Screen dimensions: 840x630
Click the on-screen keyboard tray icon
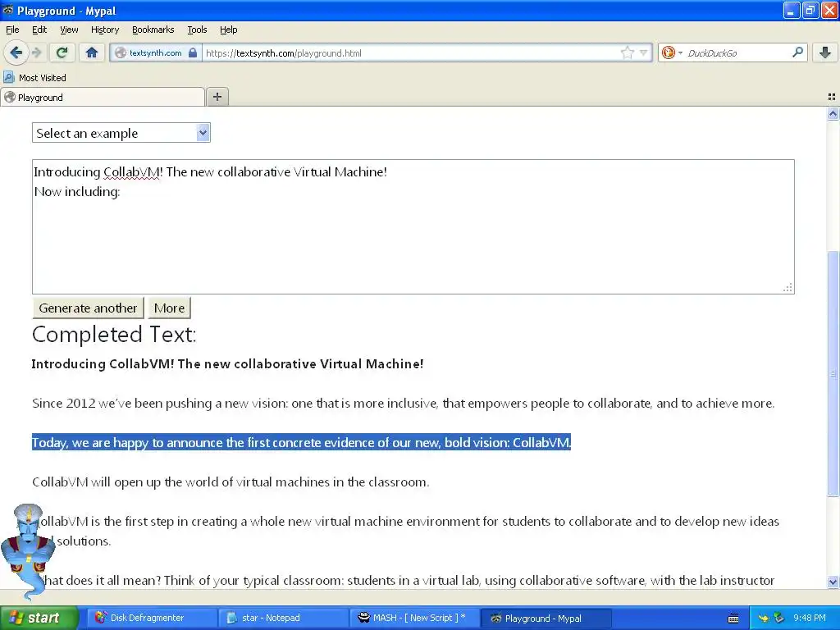tap(733, 619)
